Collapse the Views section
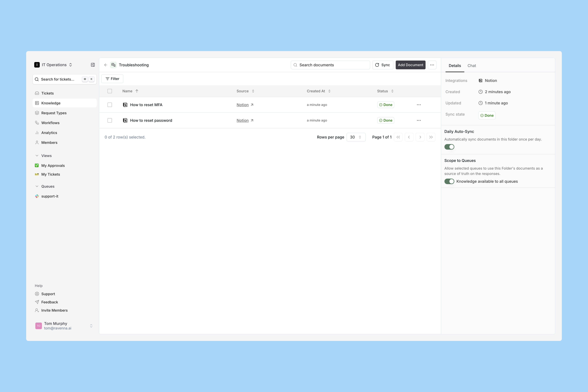 coord(37,156)
